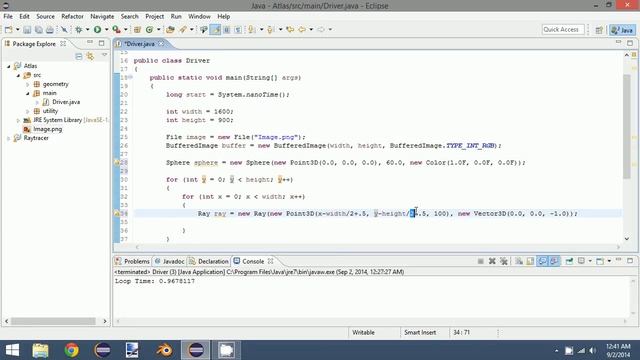Open Blender from the Windows taskbar

pyautogui.click(x=164, y=350)
